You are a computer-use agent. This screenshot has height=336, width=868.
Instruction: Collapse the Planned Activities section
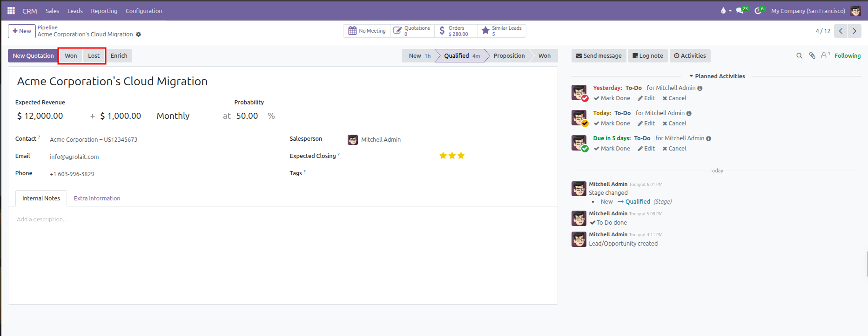point(717,76)
